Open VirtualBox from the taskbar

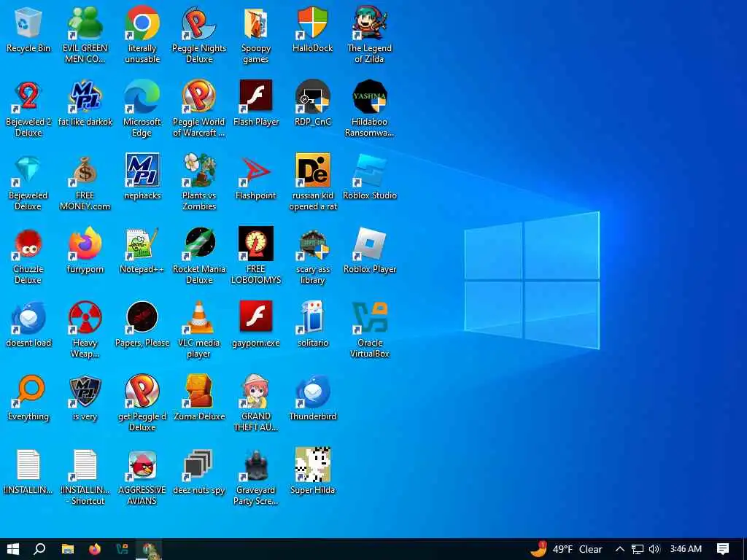(x=122, y=549)
